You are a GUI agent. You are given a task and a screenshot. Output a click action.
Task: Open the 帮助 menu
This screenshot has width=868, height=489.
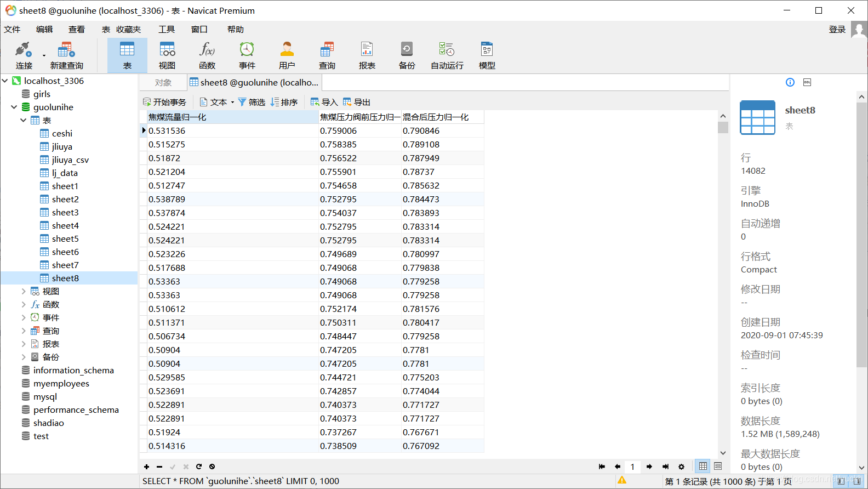tap(236, 29)
